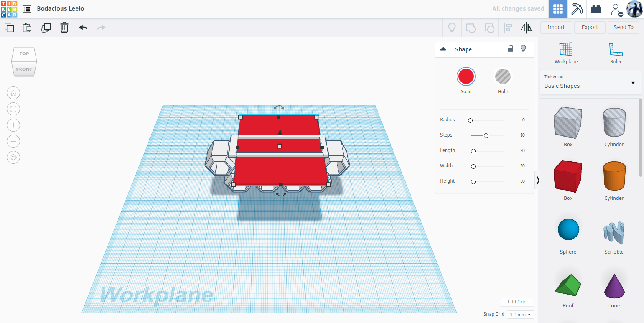The image size is (644, 323).
Task: Click the Align tool icon
Action: pos(508,28)
